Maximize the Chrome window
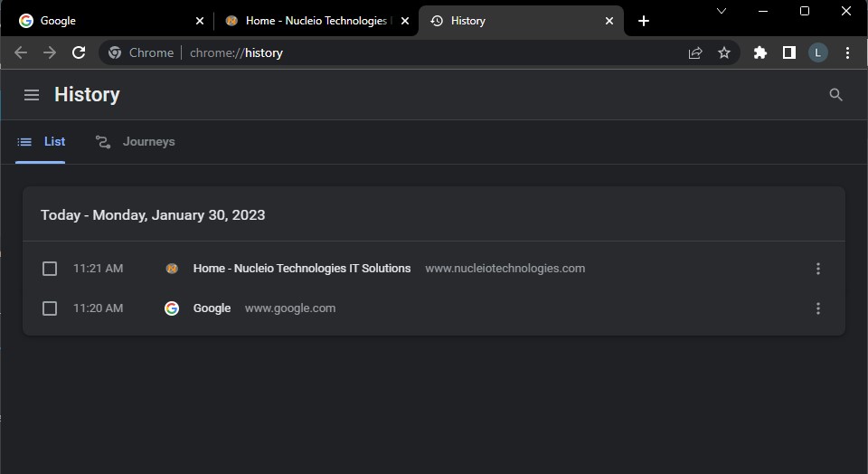 [805, 11]
